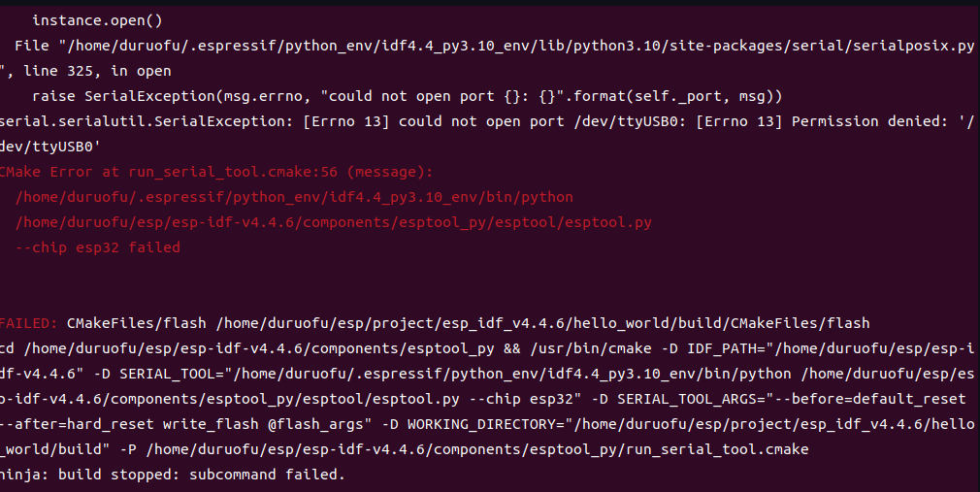
Task: Click the red 'FAILED:' label
Action: point(29,323)
